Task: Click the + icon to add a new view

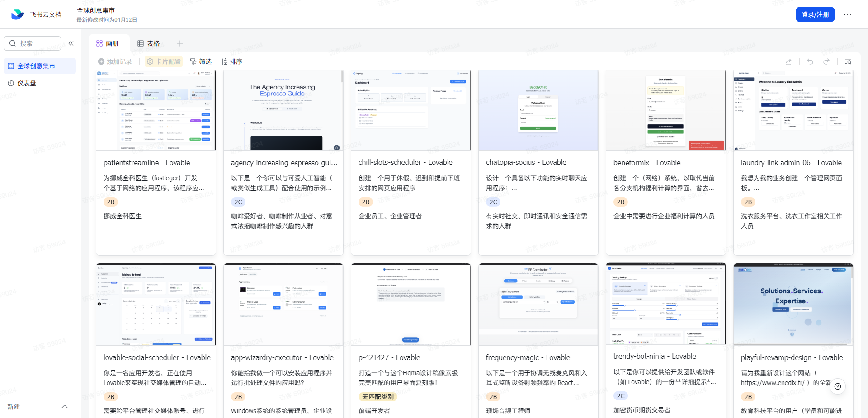Action: tap(179, 43)
